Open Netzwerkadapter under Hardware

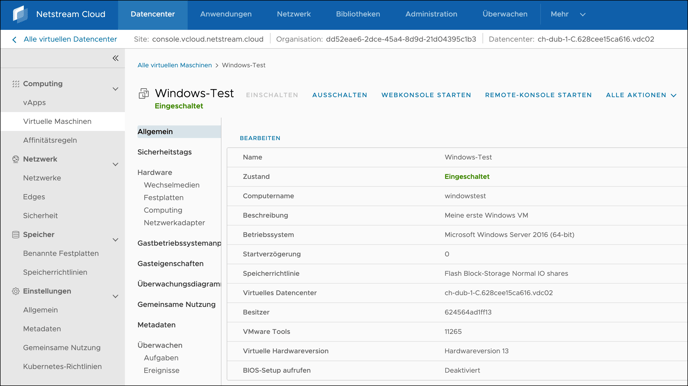[x=174, y=223]
